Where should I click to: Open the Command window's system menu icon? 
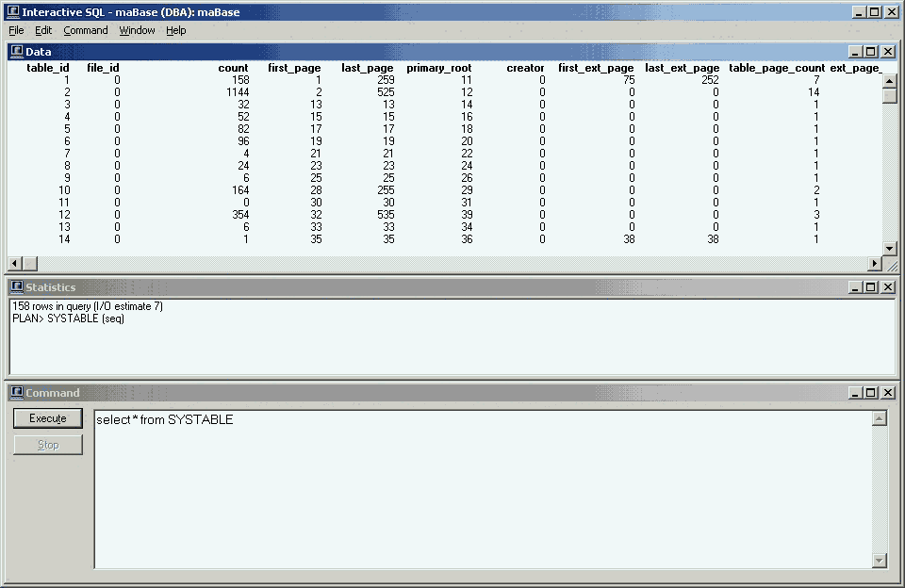[x=17, y=393]
